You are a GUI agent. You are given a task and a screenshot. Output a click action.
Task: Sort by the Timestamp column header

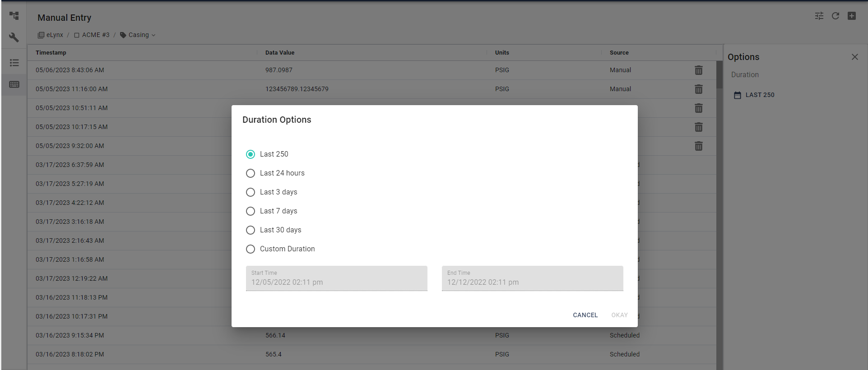51,53
